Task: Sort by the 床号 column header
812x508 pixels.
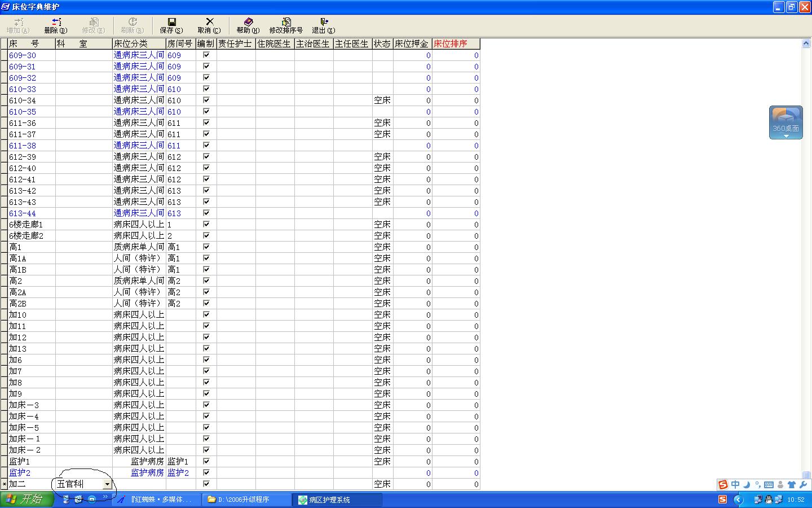Action: 32,43
